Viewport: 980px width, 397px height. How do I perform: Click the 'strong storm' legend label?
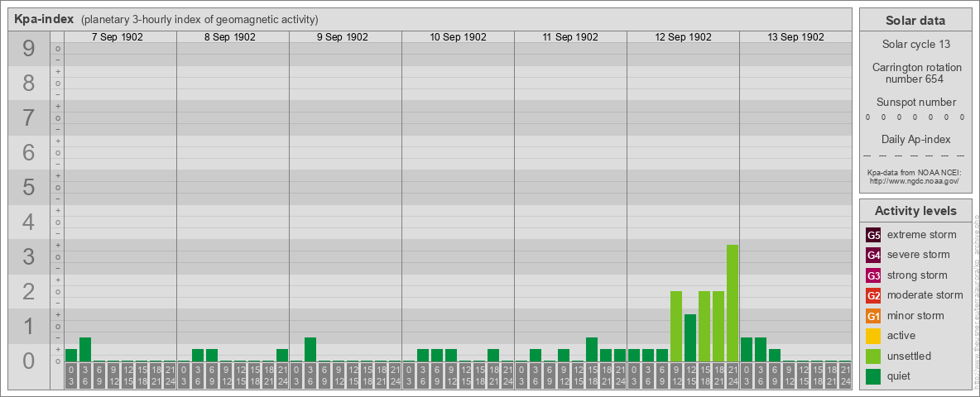point(917,275)
